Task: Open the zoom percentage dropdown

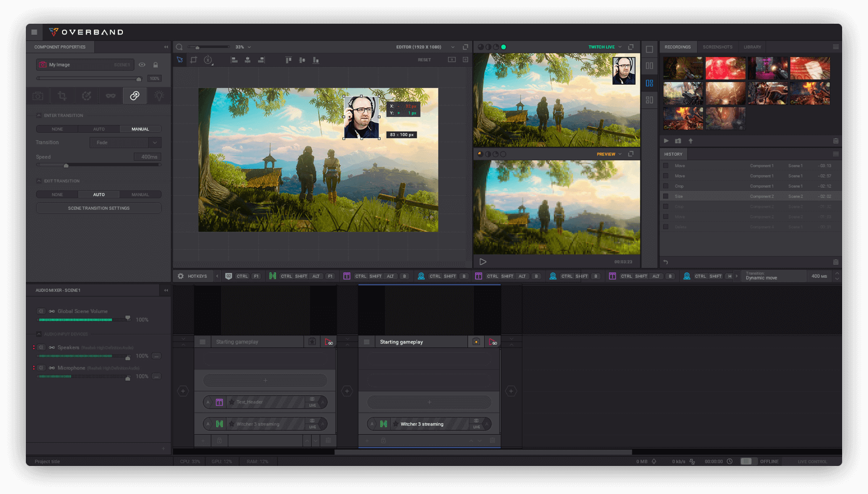Action: click(249, 47)
